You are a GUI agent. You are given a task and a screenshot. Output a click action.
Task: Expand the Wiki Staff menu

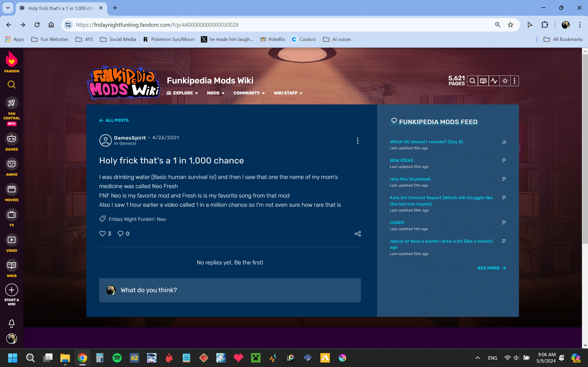click(x=288, y=93)
